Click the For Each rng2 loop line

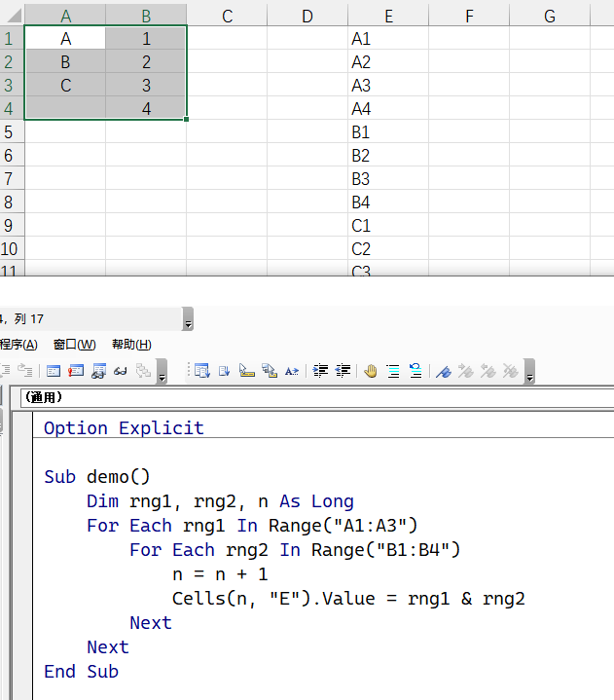[295, 550]
